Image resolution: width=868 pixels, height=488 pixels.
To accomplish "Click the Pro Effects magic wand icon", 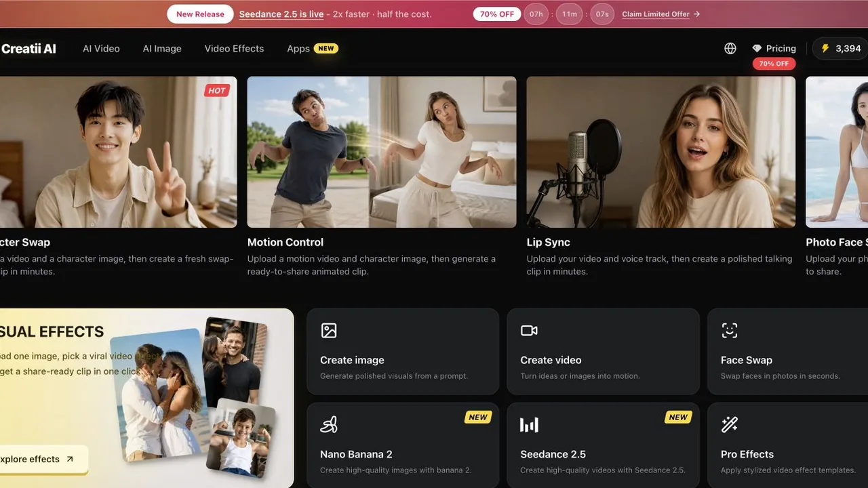I will pyautogui.click(x=729, y=425).
